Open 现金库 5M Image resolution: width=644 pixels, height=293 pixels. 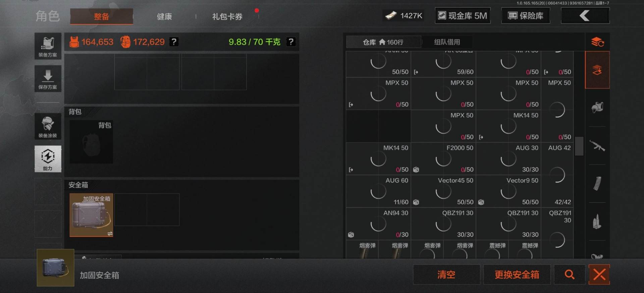[463, 16]
